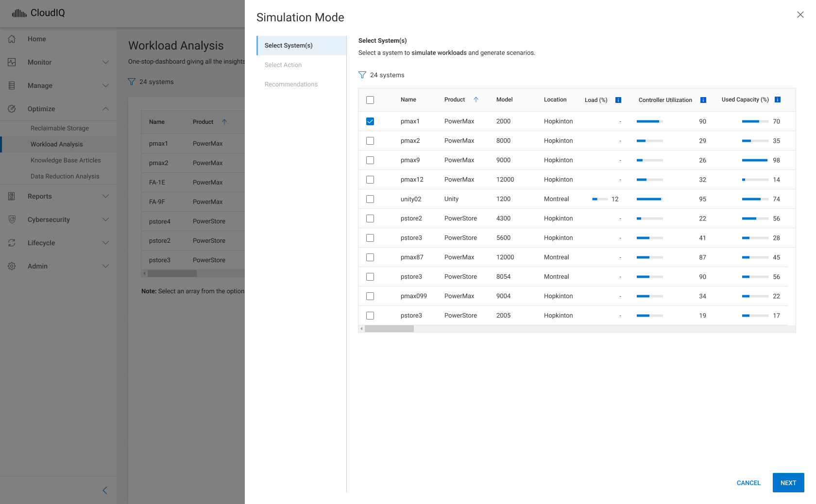Check the pmax12 checkbox
Image resolution: width=816 pixels, height=504 pixels.
(x=370, y=180)
